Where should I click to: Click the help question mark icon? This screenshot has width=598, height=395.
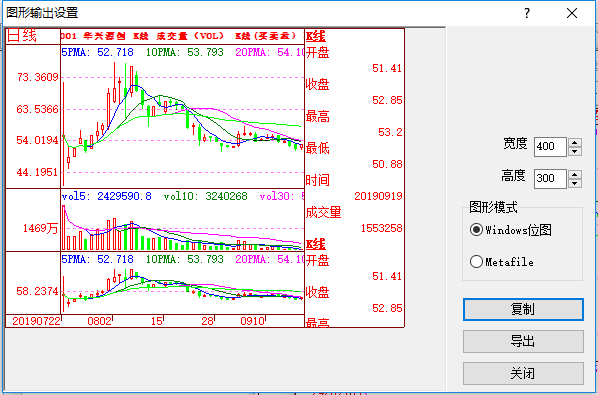click(527, 13)
